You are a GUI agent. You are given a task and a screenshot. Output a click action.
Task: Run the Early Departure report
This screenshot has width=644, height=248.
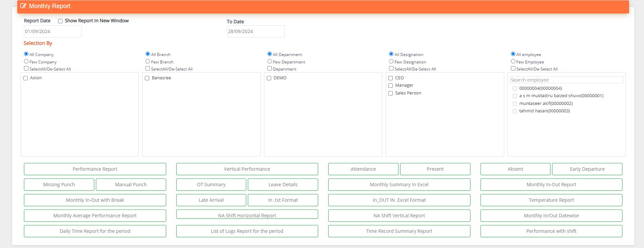[587, 169]
